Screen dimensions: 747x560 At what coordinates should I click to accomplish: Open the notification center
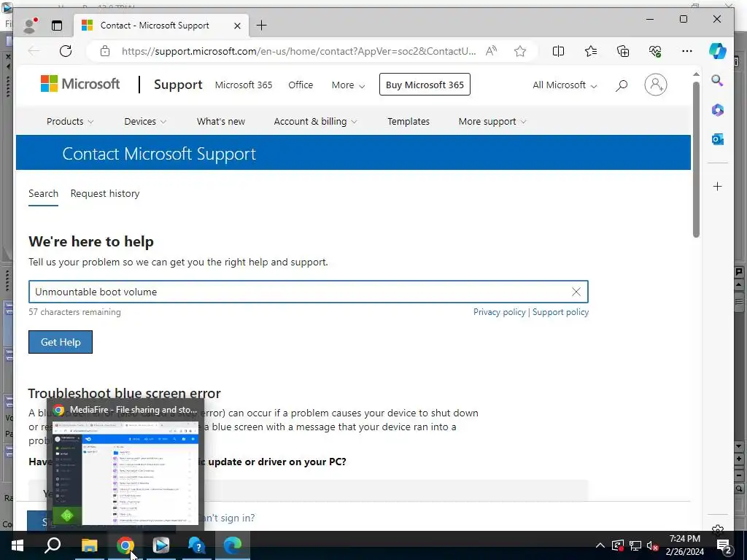tap(724, 545)
